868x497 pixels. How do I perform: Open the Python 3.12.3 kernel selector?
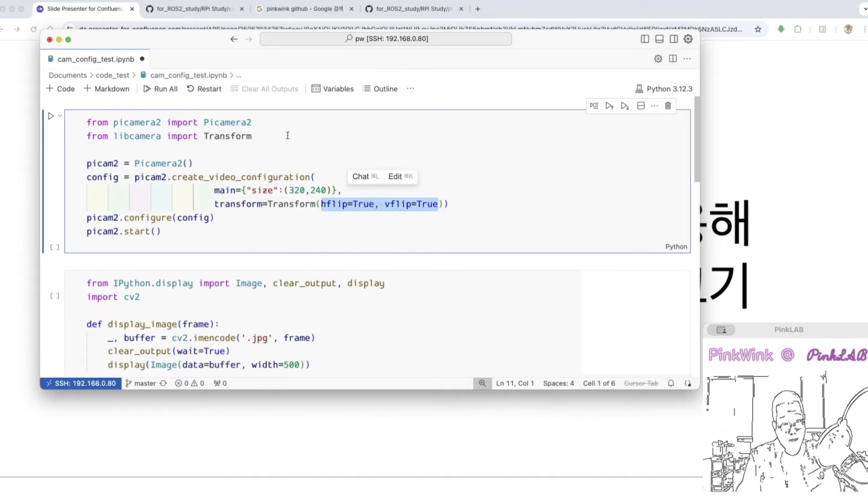(x=664, y=89)
